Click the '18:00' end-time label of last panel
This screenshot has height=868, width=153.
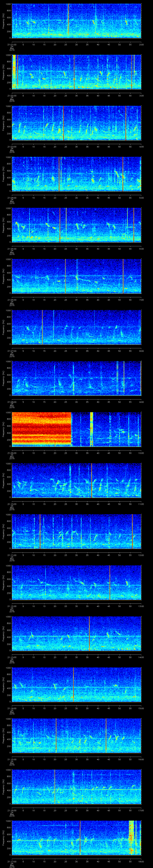[x=141, y=862]
